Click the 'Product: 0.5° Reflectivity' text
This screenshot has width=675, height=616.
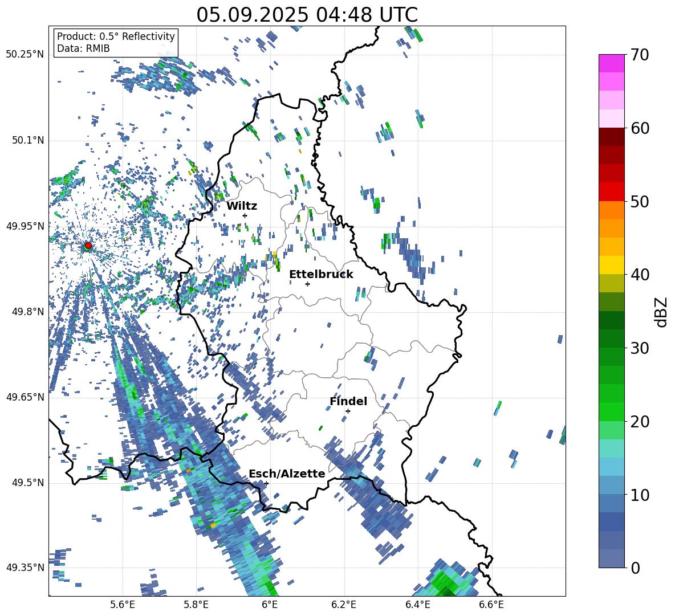point(116,36)
